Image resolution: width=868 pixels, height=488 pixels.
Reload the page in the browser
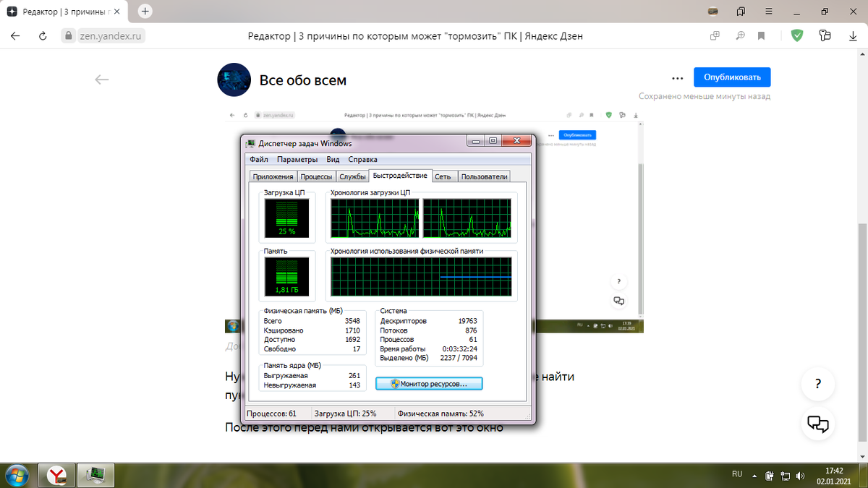pos(43,35)
